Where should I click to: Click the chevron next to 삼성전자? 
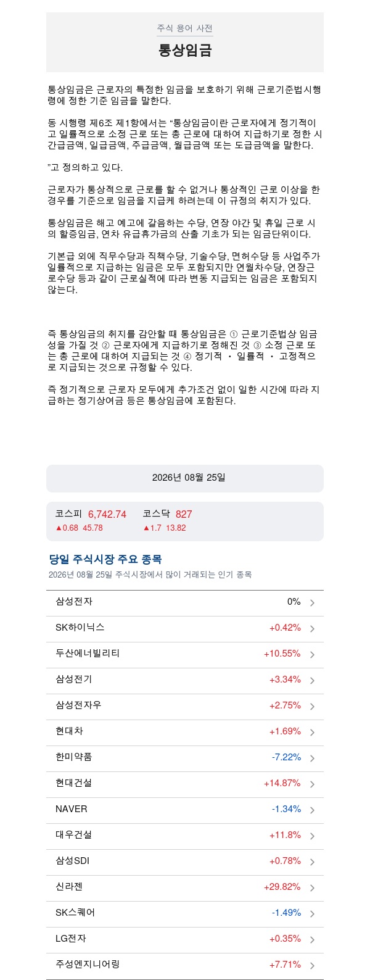[313, 603]
